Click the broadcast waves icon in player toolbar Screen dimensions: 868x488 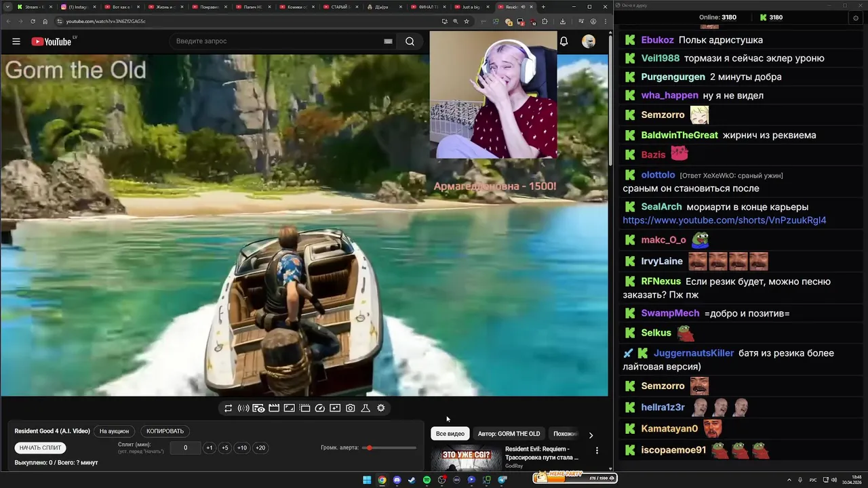243,408
